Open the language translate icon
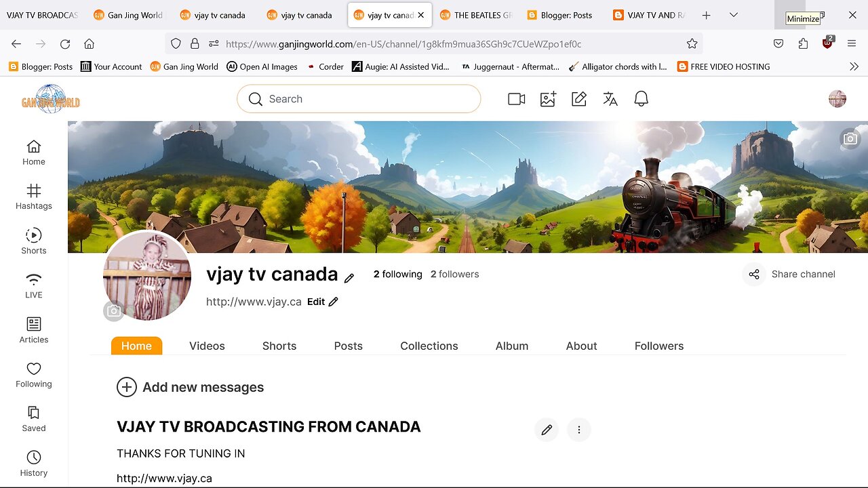The image size is (868, 488). (610, 99)
